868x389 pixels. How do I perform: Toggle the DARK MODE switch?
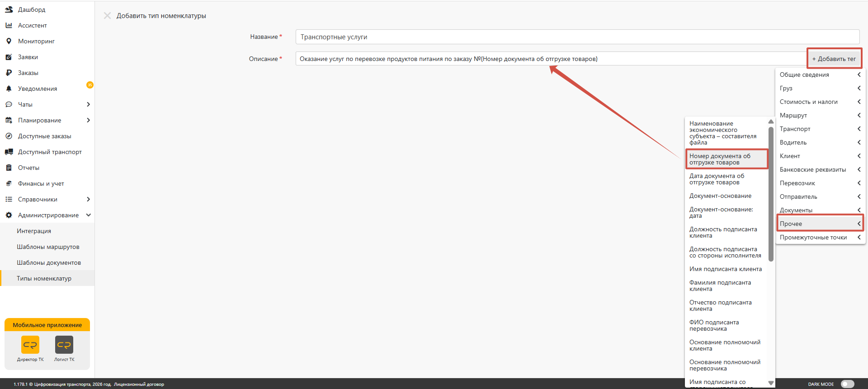848,384
